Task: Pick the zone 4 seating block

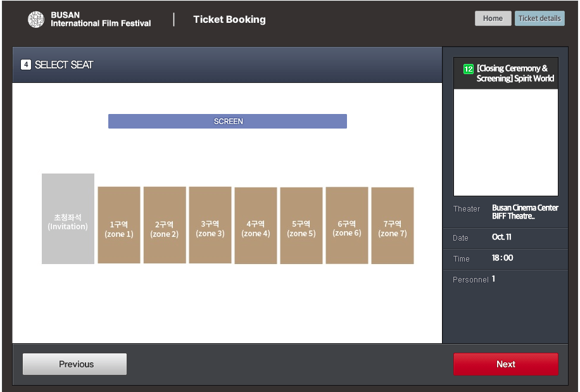Action: [256, 225]
